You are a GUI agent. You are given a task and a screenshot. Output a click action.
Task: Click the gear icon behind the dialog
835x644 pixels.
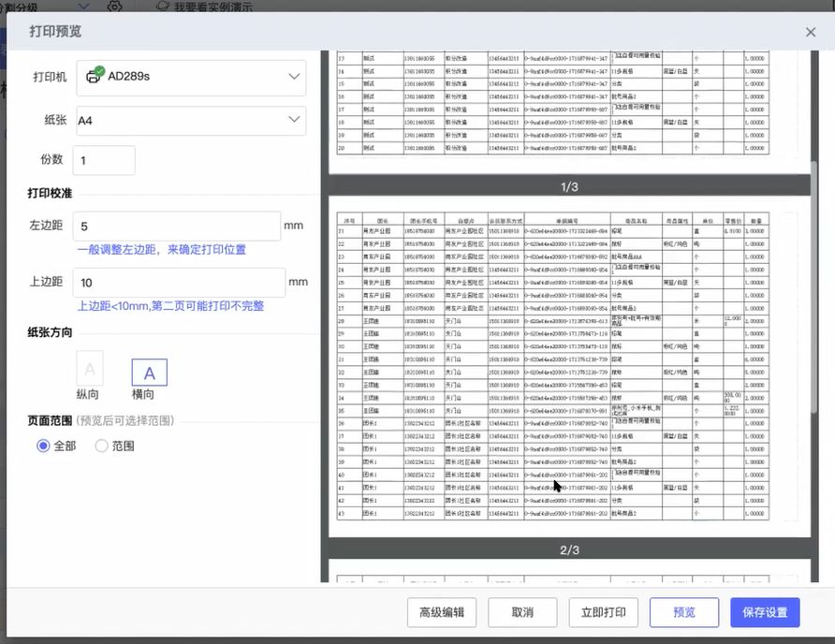click(x=114, y=6)
